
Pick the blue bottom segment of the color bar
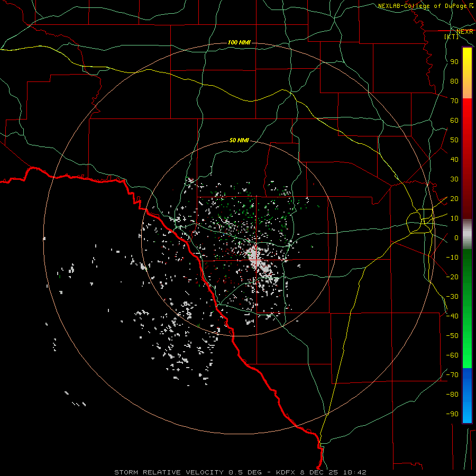pos(467,396)
